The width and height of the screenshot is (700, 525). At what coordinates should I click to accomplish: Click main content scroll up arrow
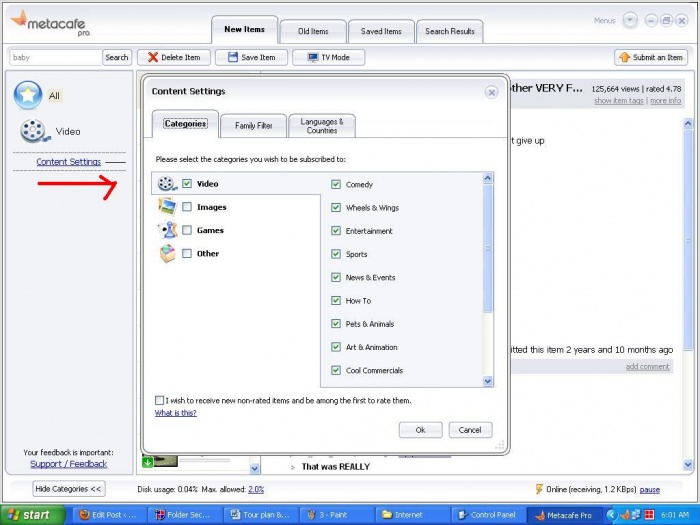[x=688, y=124]
